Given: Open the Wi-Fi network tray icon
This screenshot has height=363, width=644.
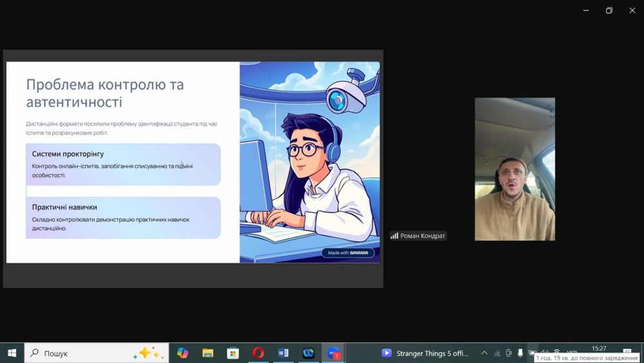Looking at the screenshot, I should point(557,353).
